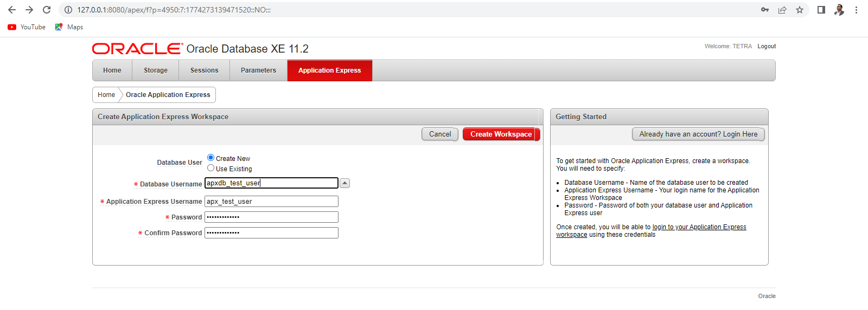868x310 pixels.
Task: Select Create New database user option
Action: tap(211, 158)
